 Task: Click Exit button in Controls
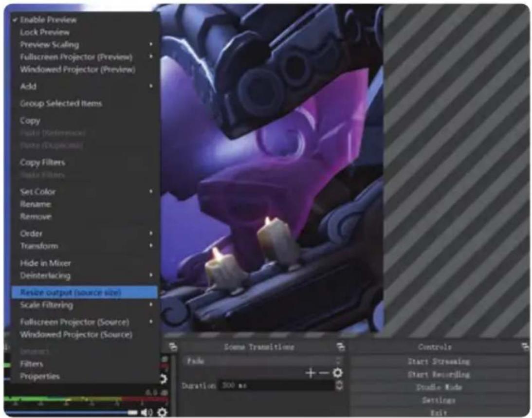[x=439, y=412]
